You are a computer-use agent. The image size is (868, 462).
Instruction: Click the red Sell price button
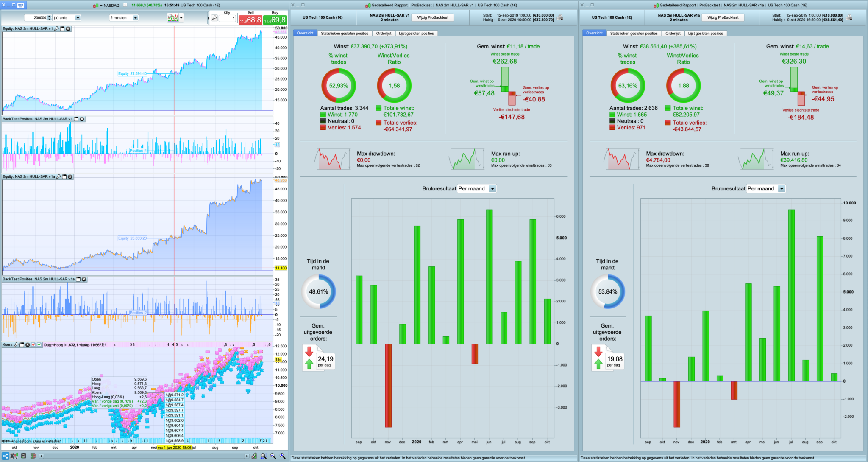tap(250, 20)
